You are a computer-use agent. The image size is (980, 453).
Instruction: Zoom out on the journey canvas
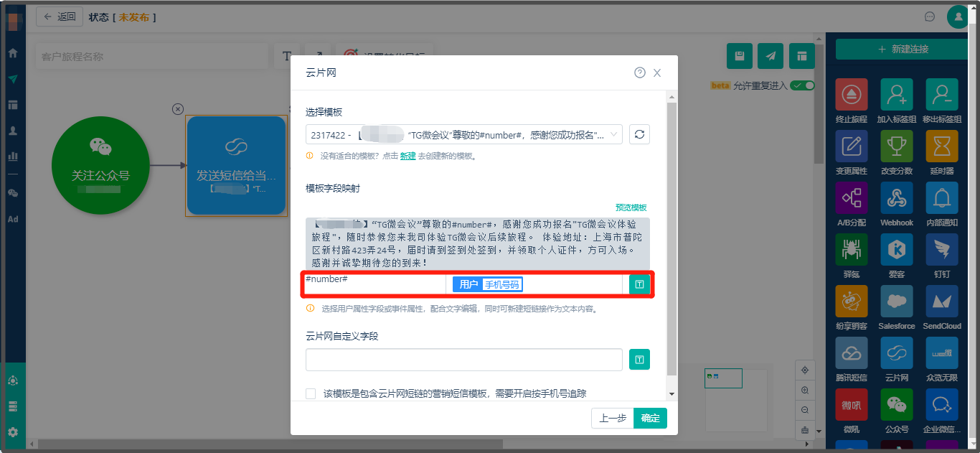[805, 410]
